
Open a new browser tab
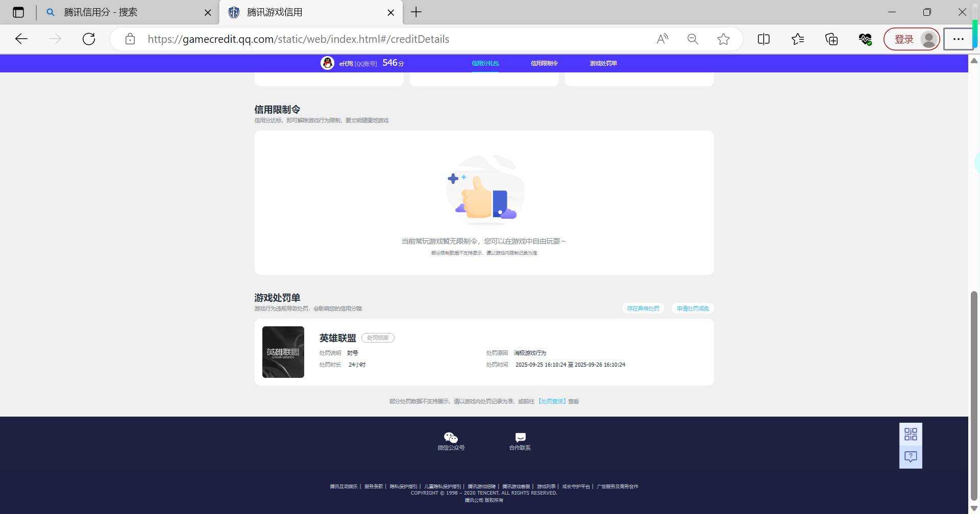click(416, 12)
